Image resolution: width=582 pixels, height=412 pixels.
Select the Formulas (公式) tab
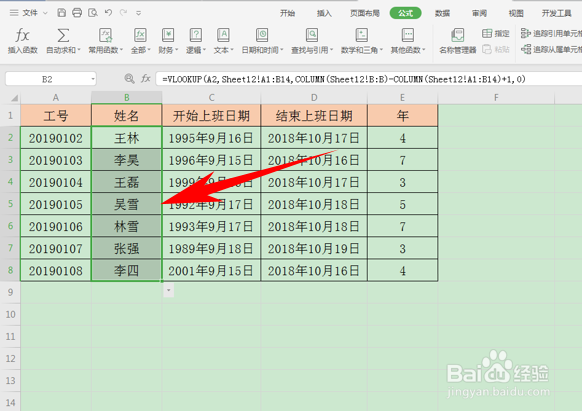click(405, 13)
